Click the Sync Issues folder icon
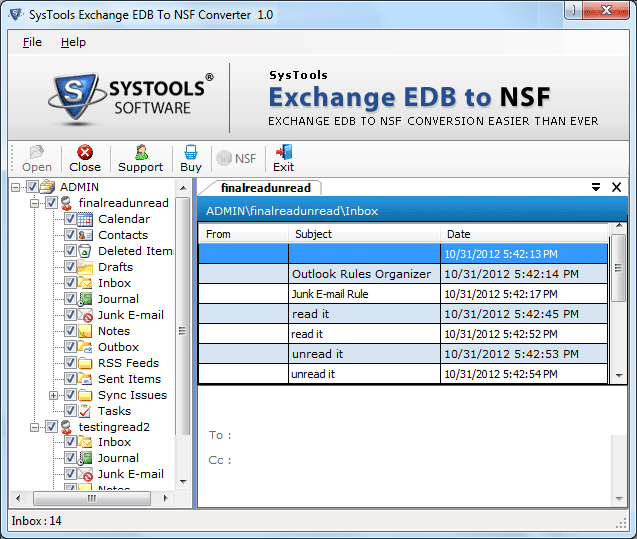Image resolution: width=637 pixels, height=539 pixels. [x=85, y=395]
